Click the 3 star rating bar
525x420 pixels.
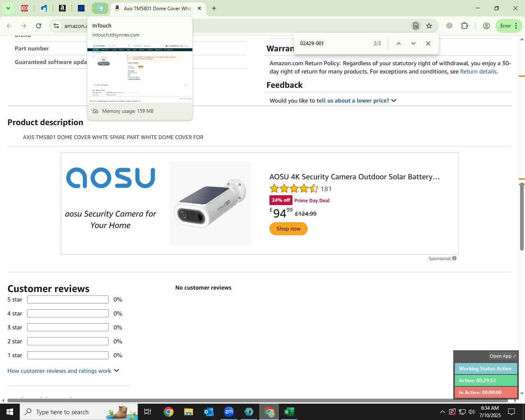(68, 327)
